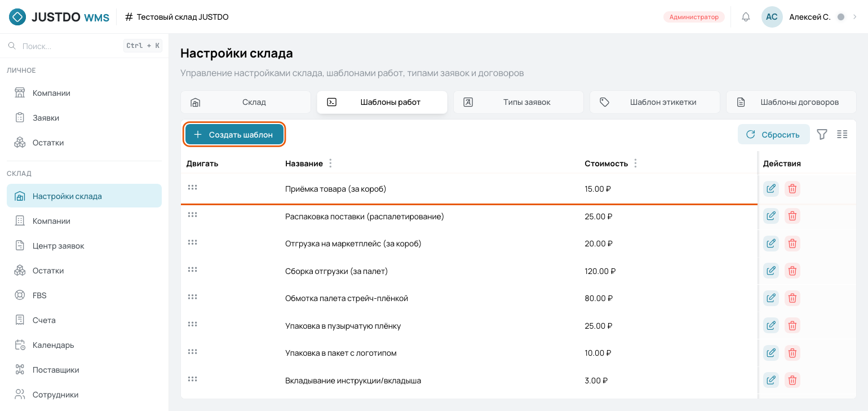Viewport: 868px width, 411px height.
Task: Click the drag handle for Сборка отгрузки row
Action: coord(192,269)
